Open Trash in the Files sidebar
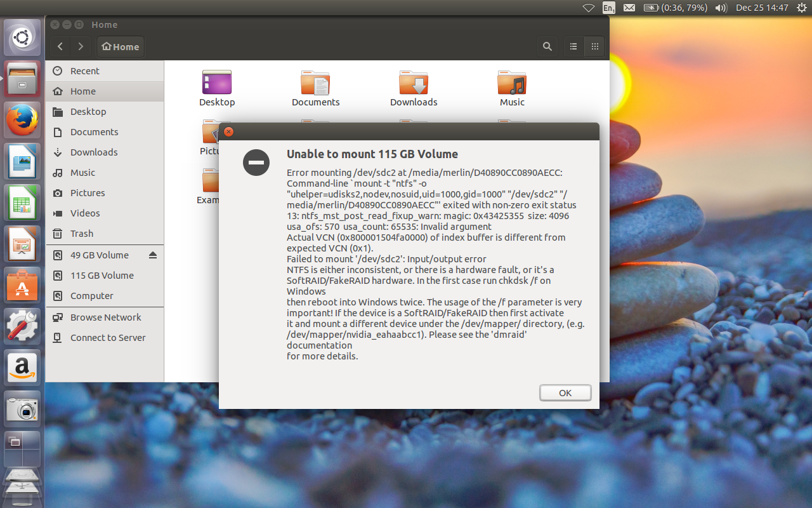812x508 pixels. (x=105, y=234)
